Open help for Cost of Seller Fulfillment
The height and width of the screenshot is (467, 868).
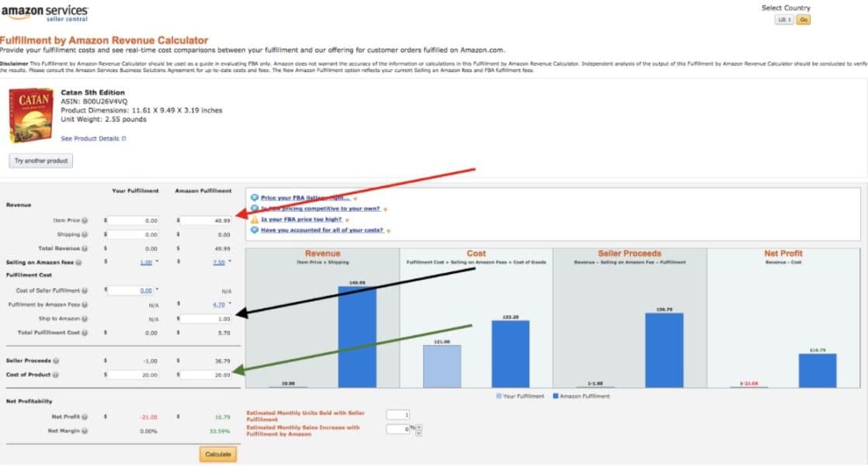click(x=85, y=290)
